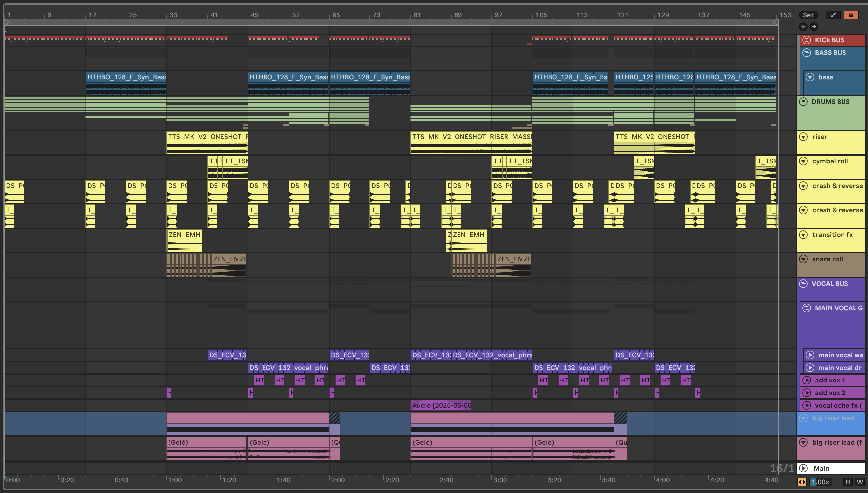This screenshot has width=868, height=493.
Task: Collapse the VOCAL BUS group
Action: 803,284
